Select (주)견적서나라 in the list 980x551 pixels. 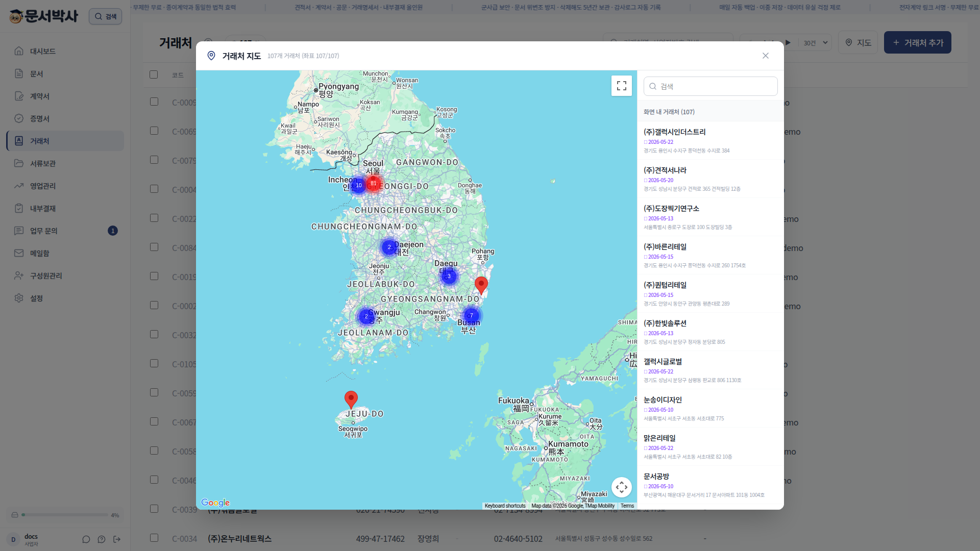(x=710, y=179)
